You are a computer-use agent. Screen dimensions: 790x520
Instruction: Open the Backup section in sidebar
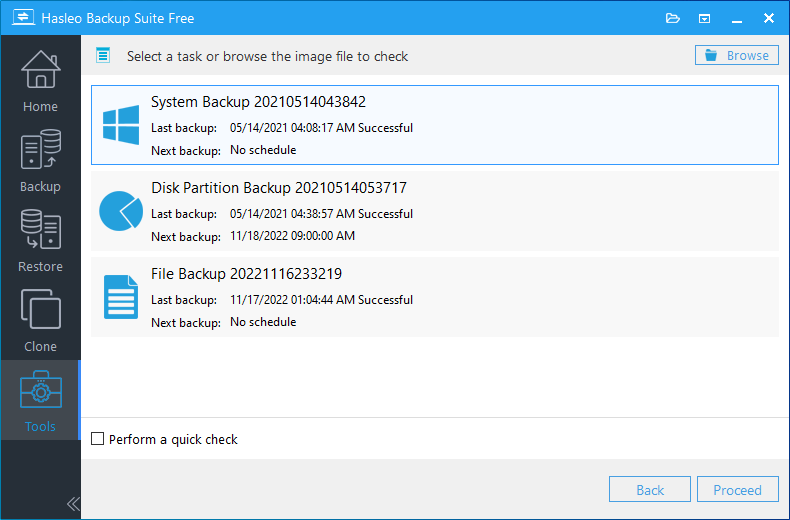click(x=40, y=161)
